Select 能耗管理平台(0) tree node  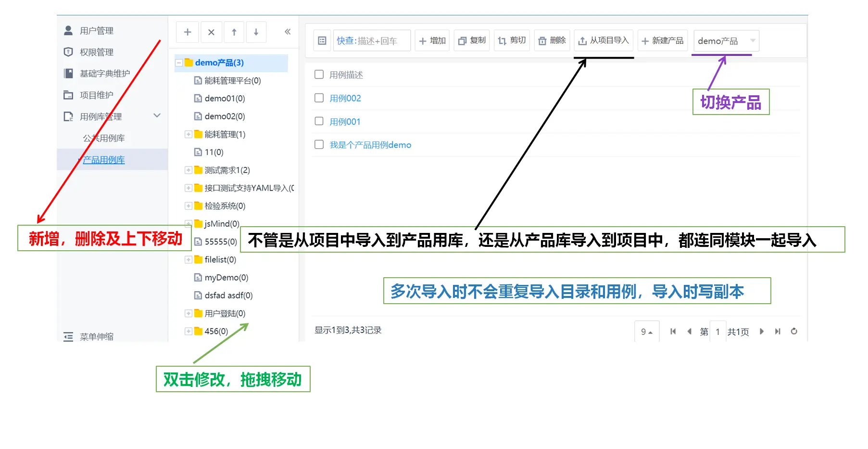pyautogui.click(x=233, y=80)
